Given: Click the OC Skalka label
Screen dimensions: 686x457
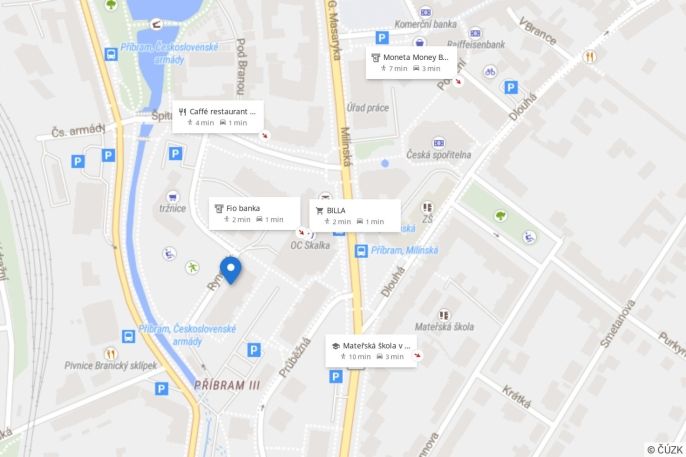Looking at the screenshot, I should tap(310, 245).
